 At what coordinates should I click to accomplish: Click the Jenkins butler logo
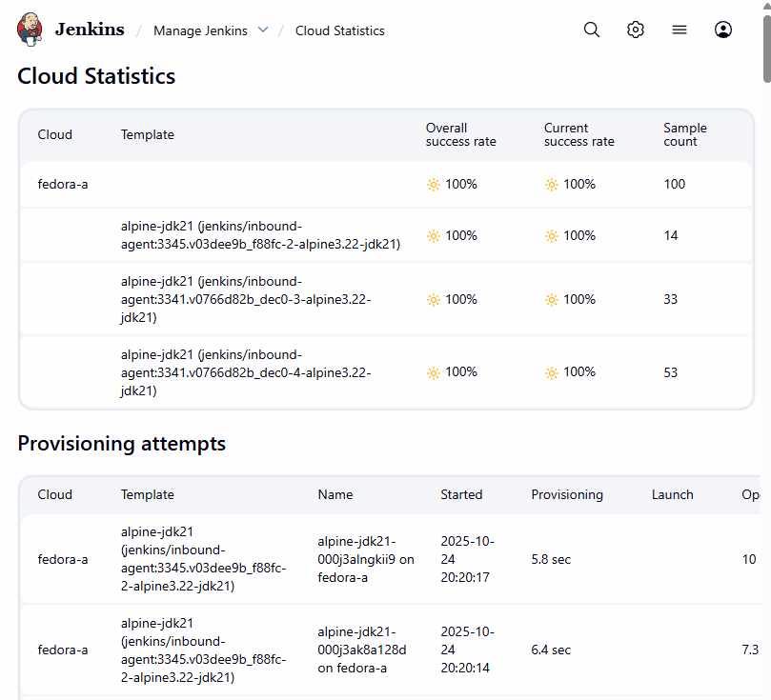tap(30, 30)
